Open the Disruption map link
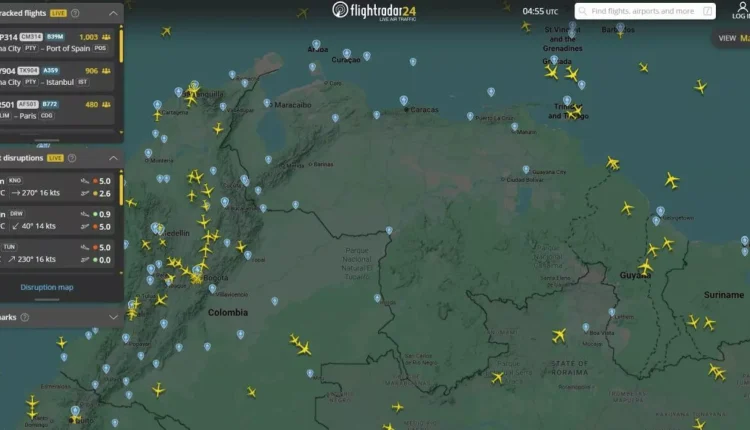750x430 pixels. 47,287
